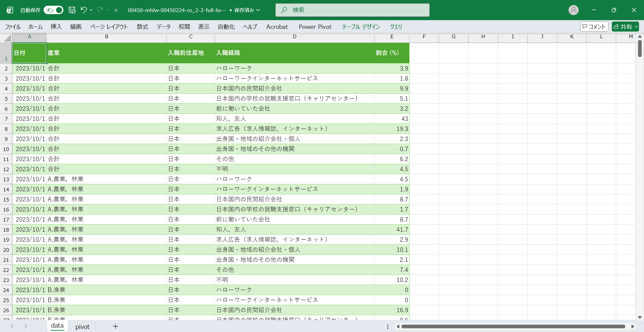Click the sheet tab options dots
644x332 pixels.
(x=388, y=327)
